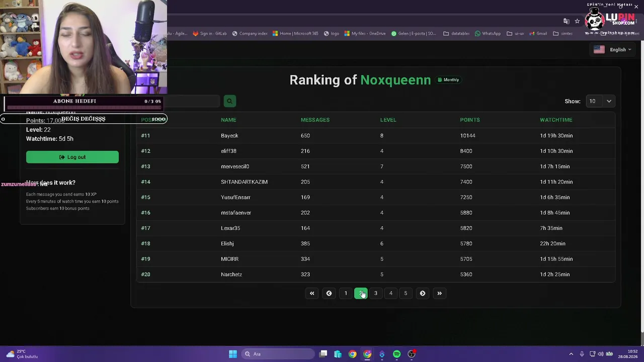Show hidden system tray icons
Viewport: 644px width, 362px height.
(571, 354)
